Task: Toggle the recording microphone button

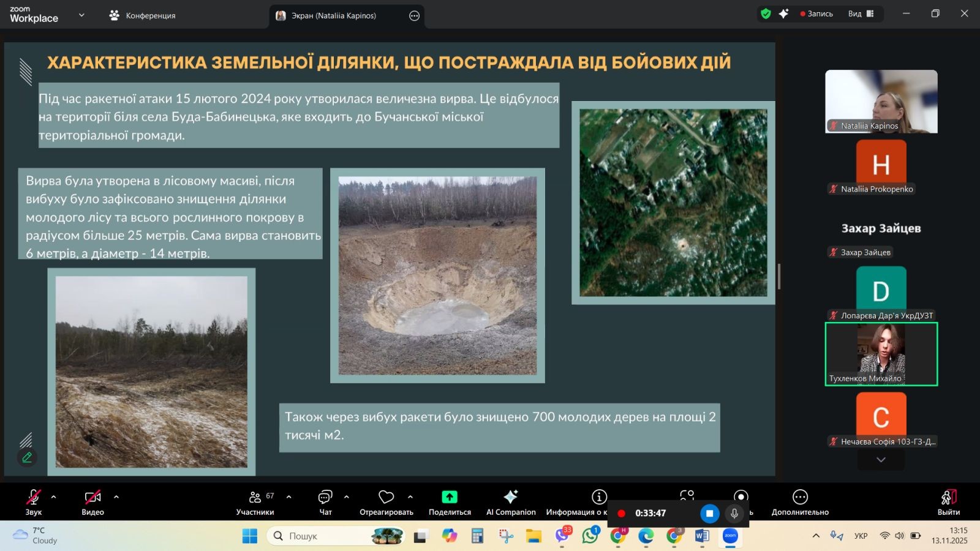Action: (x=734, y=514)
